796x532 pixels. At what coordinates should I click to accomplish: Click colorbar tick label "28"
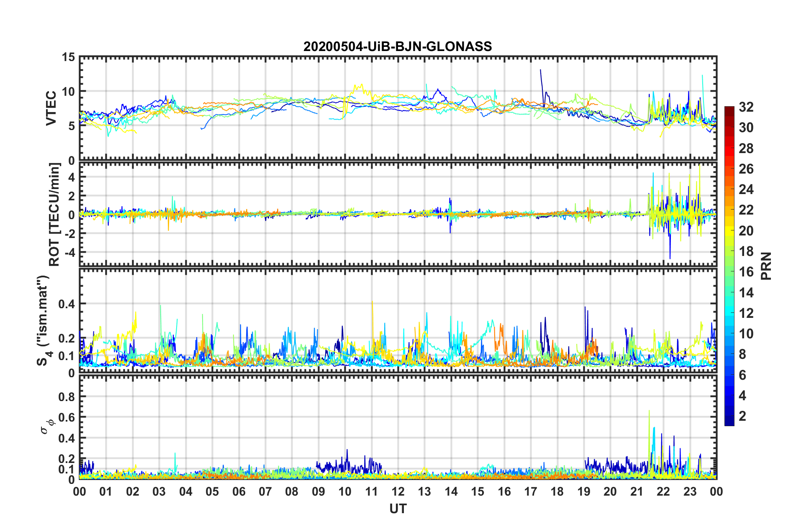[x=746, y=148]
